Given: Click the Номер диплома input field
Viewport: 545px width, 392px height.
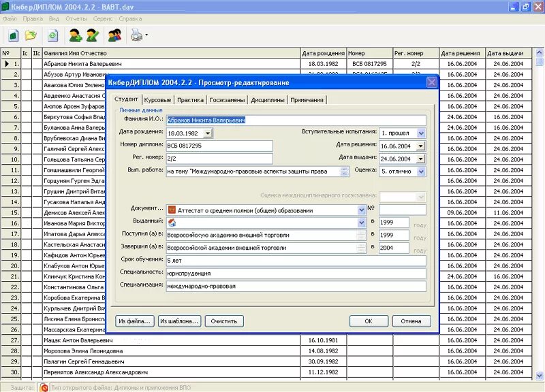Looking at the screenshot, I should pos(219,146).
